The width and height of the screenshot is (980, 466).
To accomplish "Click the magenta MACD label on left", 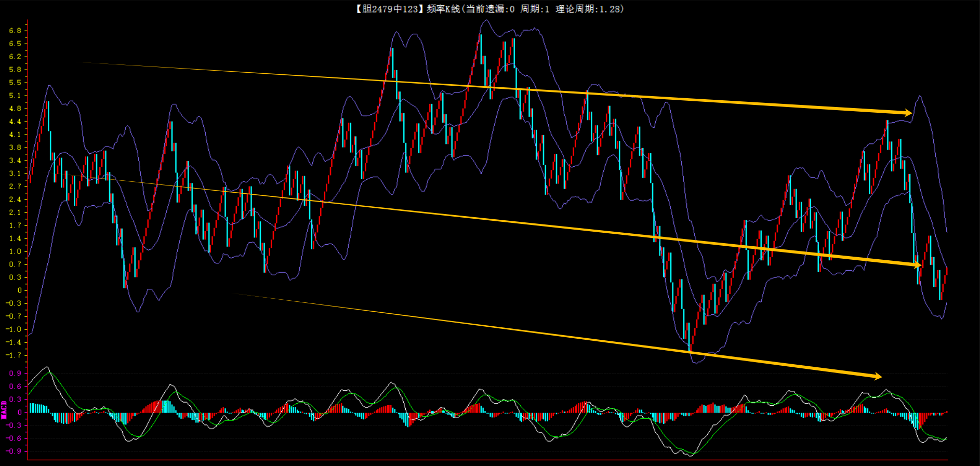I will 4,410.
